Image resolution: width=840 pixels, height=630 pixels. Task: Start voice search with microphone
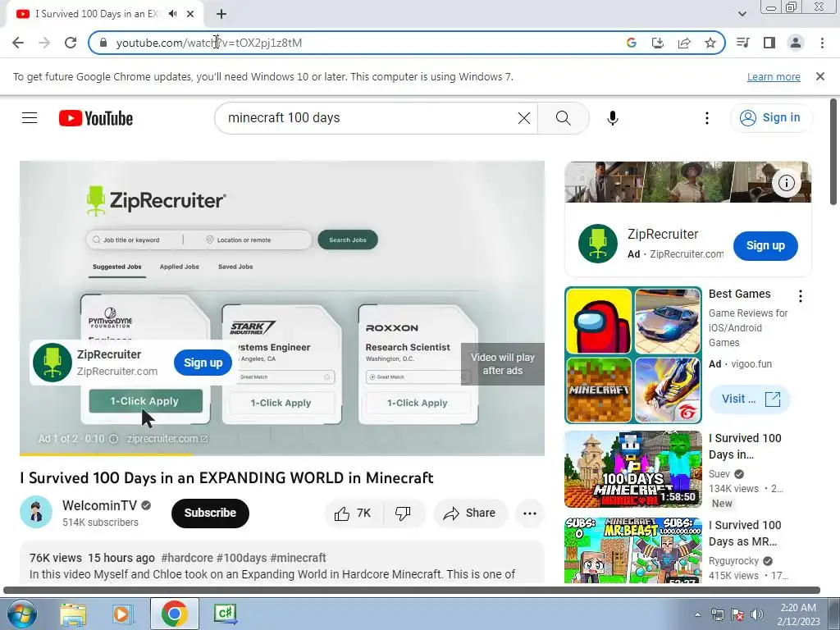click(x=613, y=118)
